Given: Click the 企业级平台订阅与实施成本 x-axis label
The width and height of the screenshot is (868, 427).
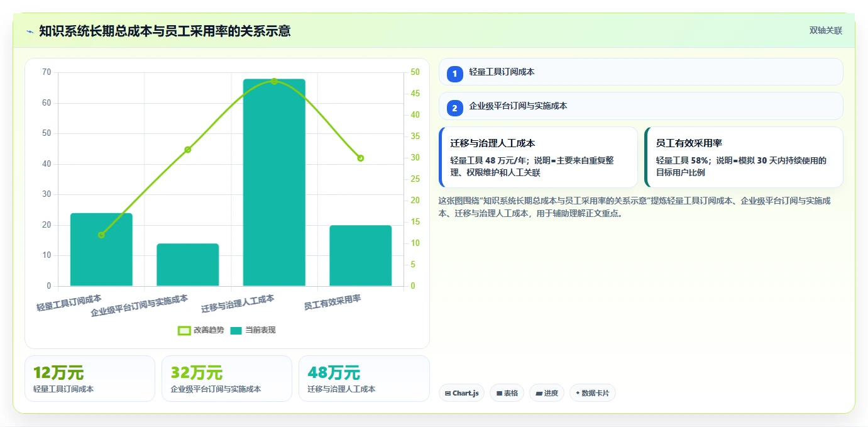Looking at the screenshot, I should (140, 306).
